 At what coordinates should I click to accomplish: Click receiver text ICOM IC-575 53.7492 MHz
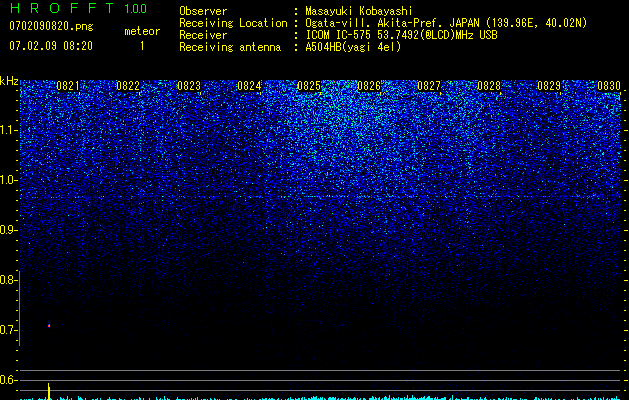(x=401, y=35)
